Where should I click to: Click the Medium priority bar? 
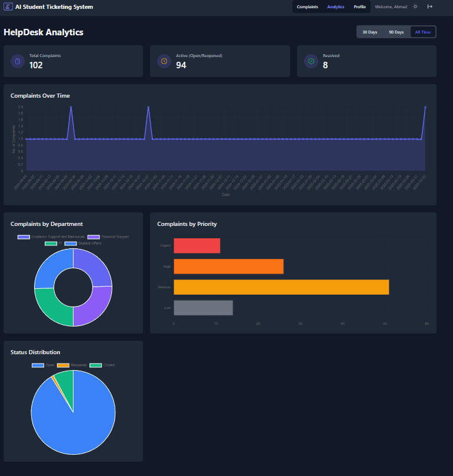pyautogui.click(x=281, y=287)
